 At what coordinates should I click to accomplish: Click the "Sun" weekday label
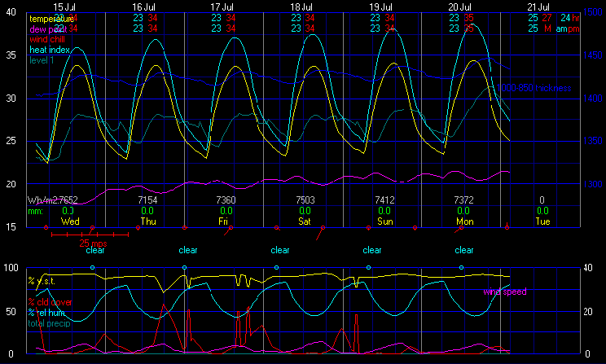click(x=385, y=221)
